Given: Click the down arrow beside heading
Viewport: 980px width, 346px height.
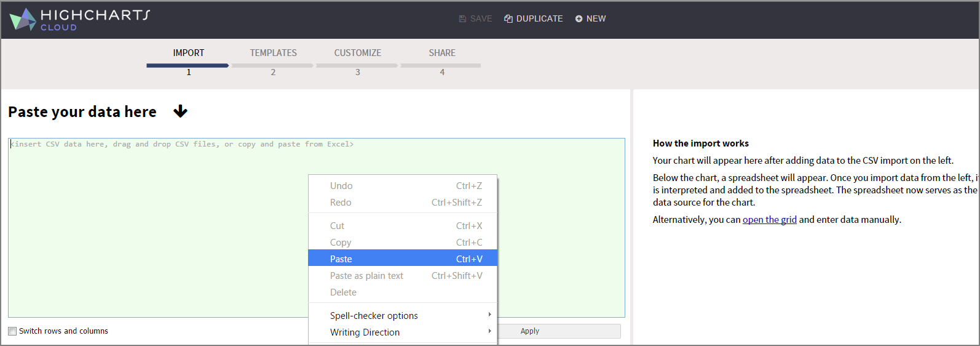Looking at the screenshot, I should [180, 111].
